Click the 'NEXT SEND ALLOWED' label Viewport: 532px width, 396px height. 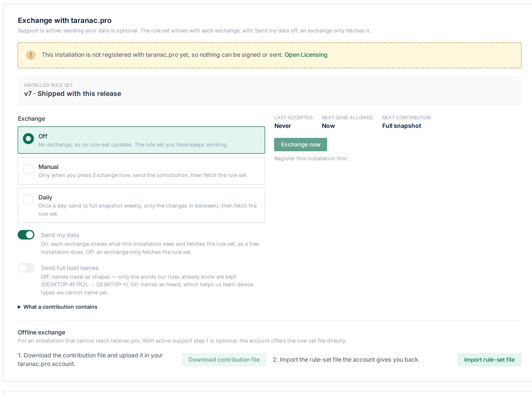(x=347, y=118)
